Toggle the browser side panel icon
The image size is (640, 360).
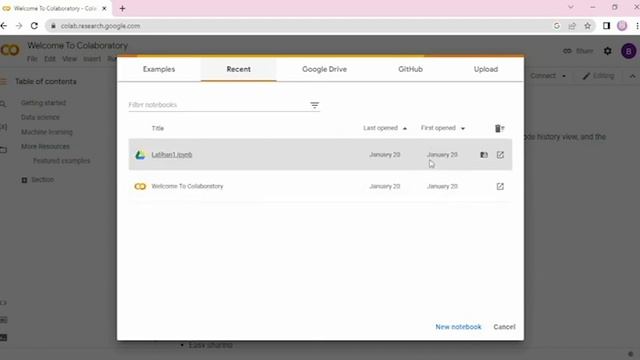tap(606, 26)
